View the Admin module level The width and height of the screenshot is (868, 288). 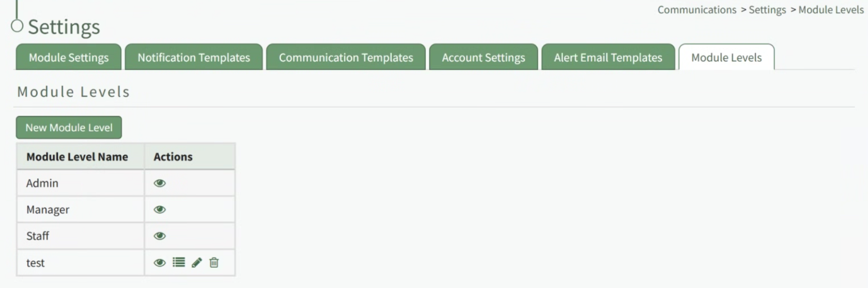160,183
